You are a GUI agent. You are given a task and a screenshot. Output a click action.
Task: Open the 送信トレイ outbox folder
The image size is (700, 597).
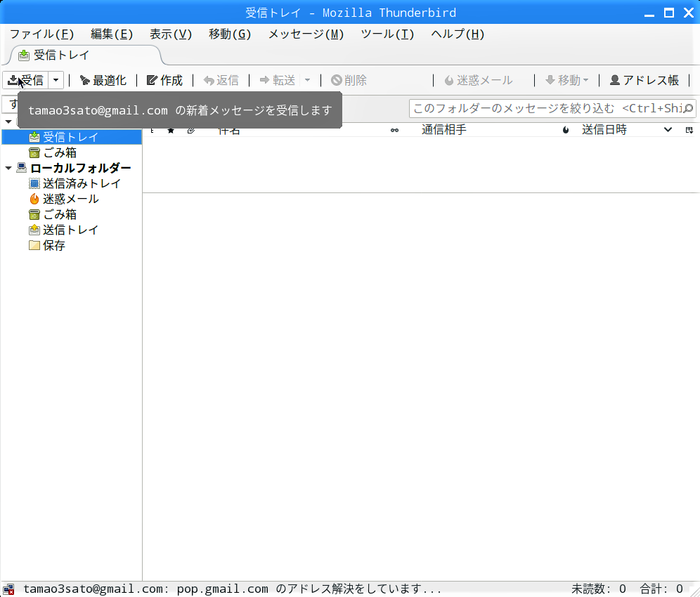(70, 230)
